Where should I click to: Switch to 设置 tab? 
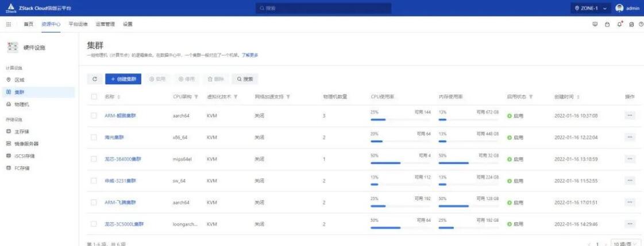(128, 24)
